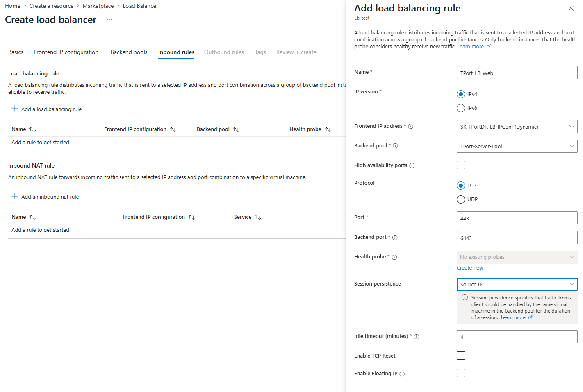Show info for Backend port field
The width and height of the screenshot is (583, 392).
[x=395, y=238]
